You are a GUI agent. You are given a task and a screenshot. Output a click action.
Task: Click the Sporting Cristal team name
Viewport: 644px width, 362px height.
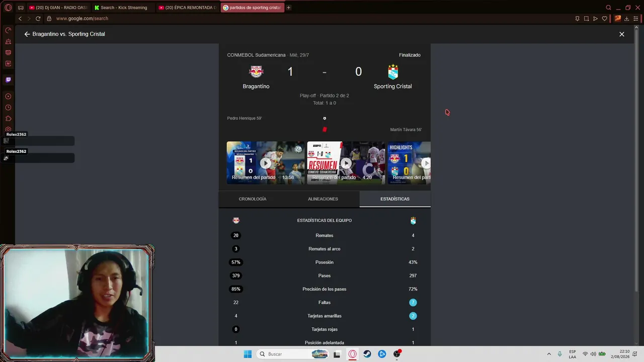[393, 86]
